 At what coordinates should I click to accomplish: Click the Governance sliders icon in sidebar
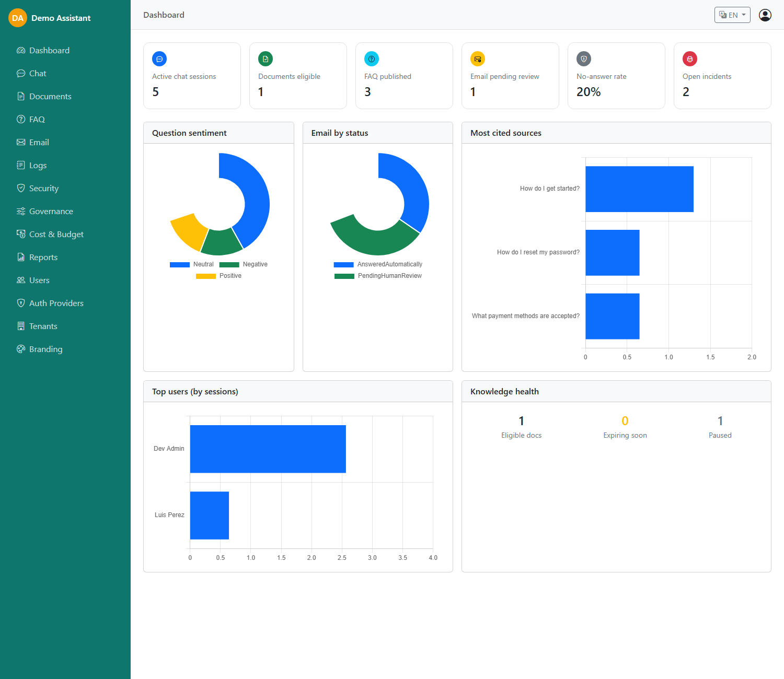coord(21,212)
